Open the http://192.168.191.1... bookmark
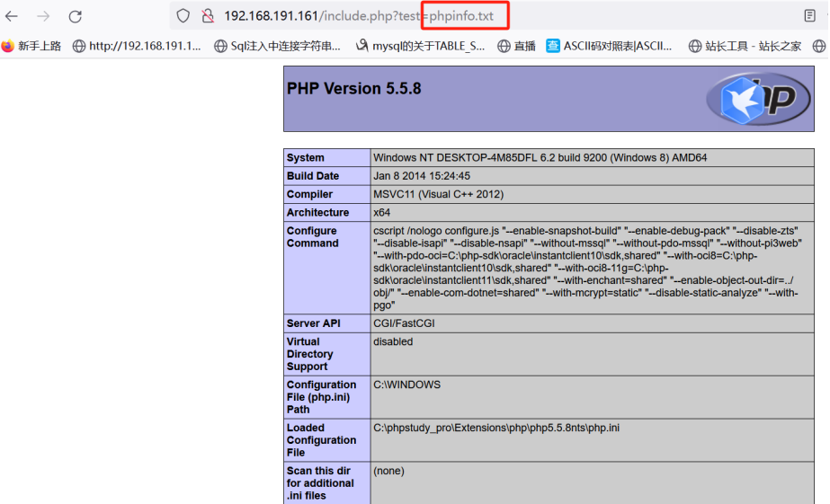This screenshot has width=830, height=504. 137,46
